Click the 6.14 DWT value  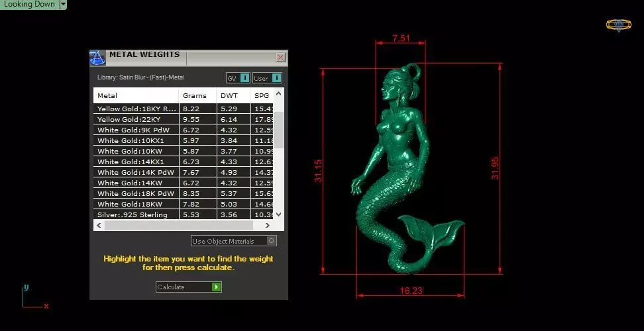(x=229, y=120)
